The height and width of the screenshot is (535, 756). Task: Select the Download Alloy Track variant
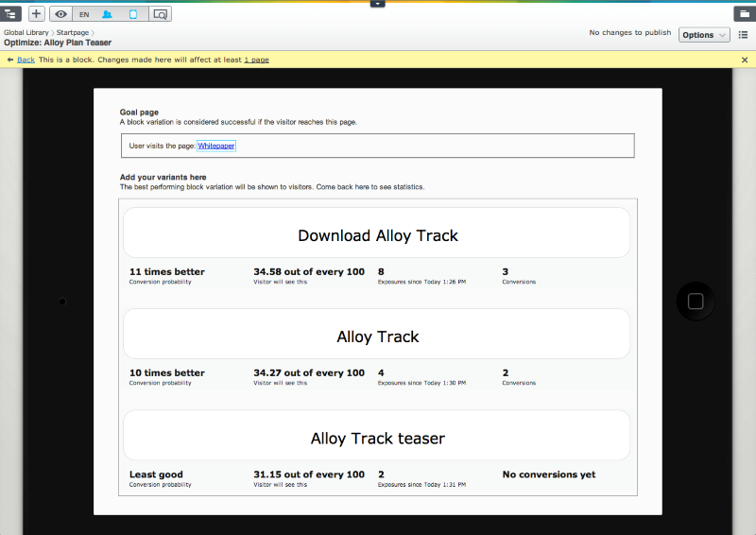pos(377,235)
